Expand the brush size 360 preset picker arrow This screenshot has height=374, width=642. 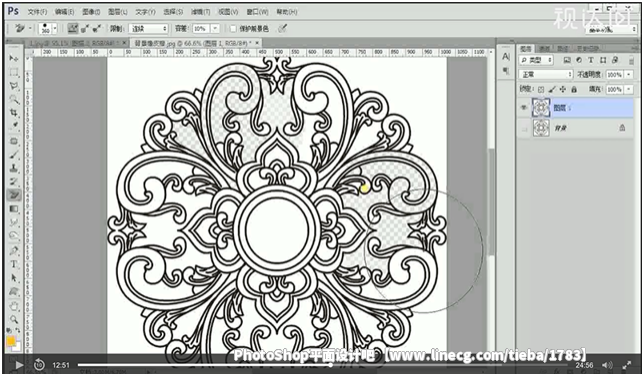click(x=55, y=29)
